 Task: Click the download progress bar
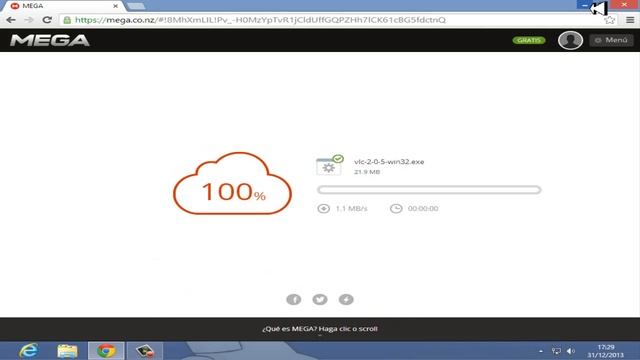(429, 190)
